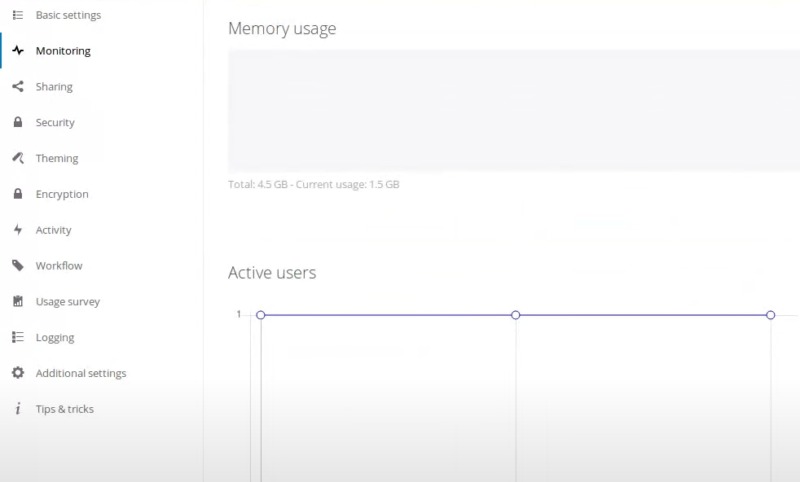
Task: Click the middle Active users data point
Action: 516,315
